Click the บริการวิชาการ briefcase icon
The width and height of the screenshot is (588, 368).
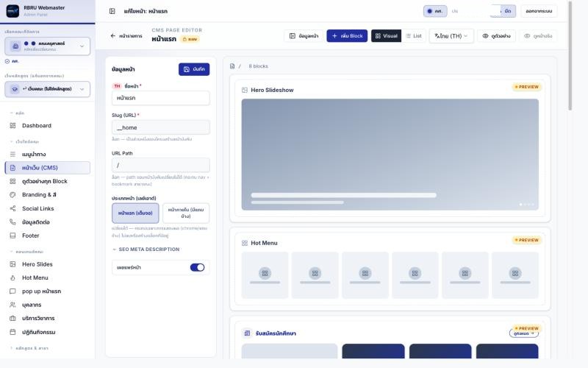point(12,319)
